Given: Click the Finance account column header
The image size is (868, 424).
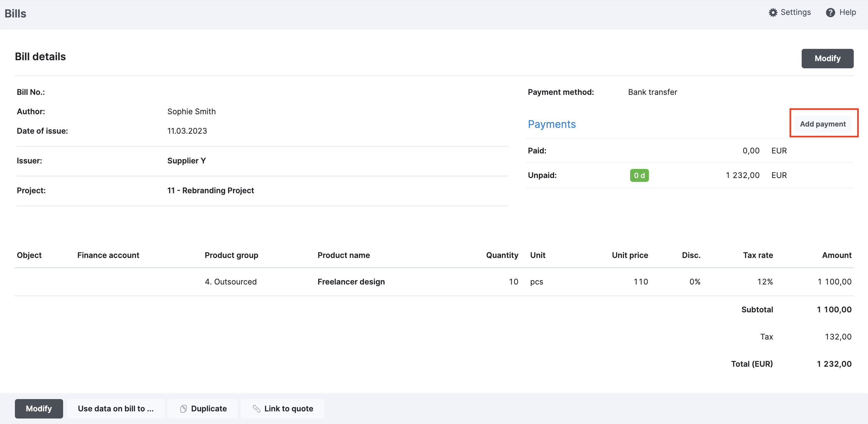Looking at the screenshot, I should [x=108, y=255].
